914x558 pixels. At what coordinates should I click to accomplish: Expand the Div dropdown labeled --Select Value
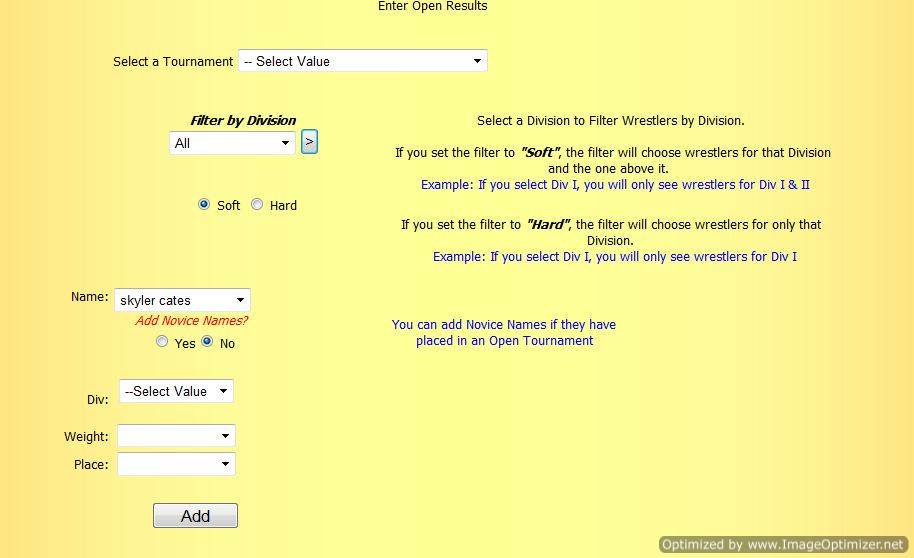tap(176, 391)
